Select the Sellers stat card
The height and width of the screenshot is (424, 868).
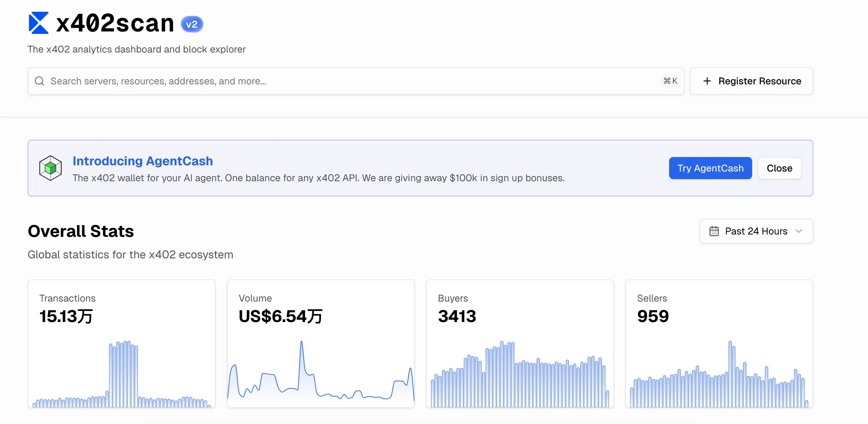point(719,343)
